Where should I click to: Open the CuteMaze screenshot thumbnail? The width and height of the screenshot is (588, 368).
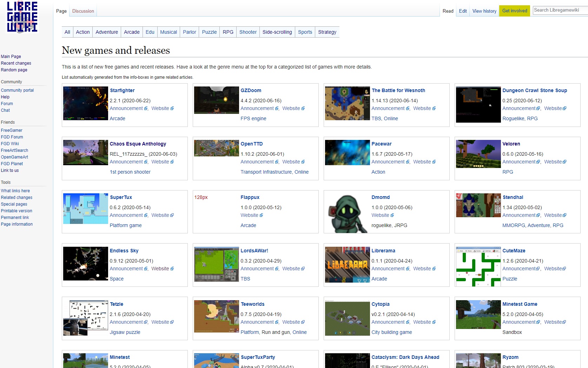478,266
